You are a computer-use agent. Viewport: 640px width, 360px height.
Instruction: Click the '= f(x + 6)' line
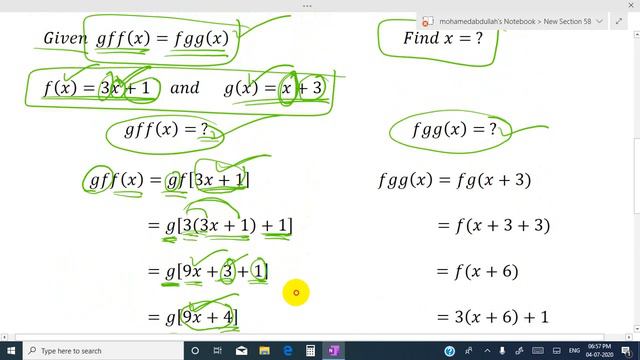point(478,271)
